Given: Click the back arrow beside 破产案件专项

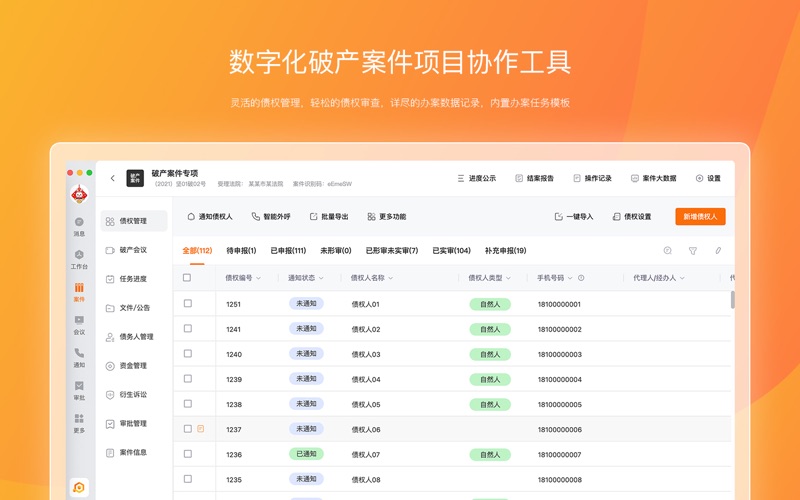Looking at the screenshot, I should pyautogui.click(x=112, y=178).
